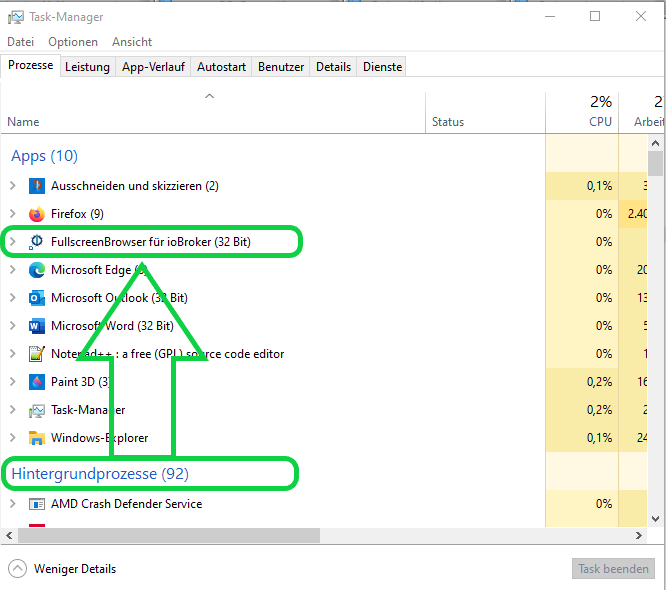
Task: Expand the AMD Crash Defender Service entry
Action: pyautogui.click(x=13, y=504)
